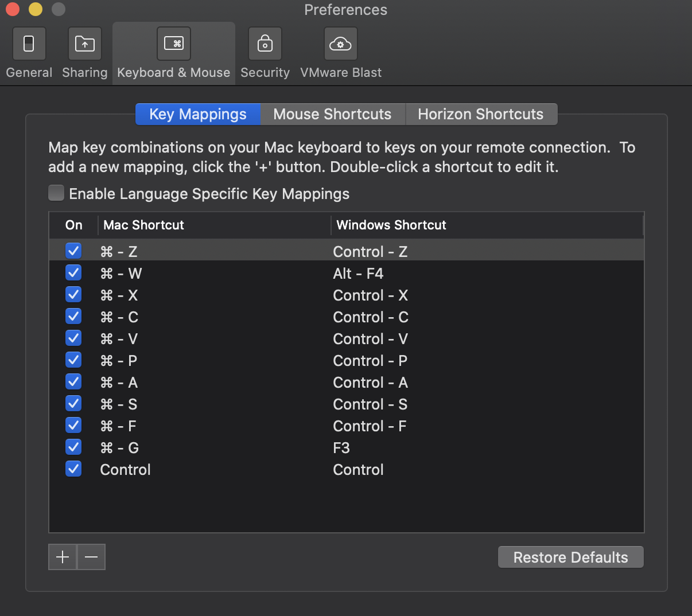
Task: Click the plus icon to add mapping
Action: (x=63, y=557)
